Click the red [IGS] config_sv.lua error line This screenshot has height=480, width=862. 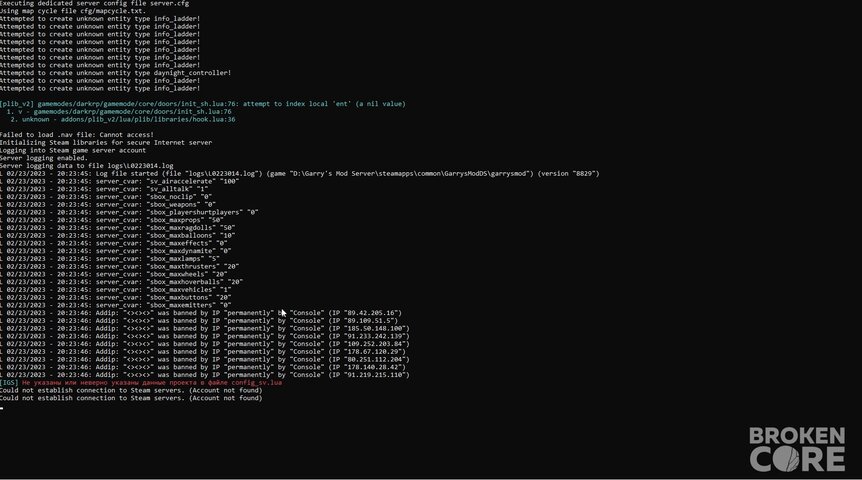(141, 382)
